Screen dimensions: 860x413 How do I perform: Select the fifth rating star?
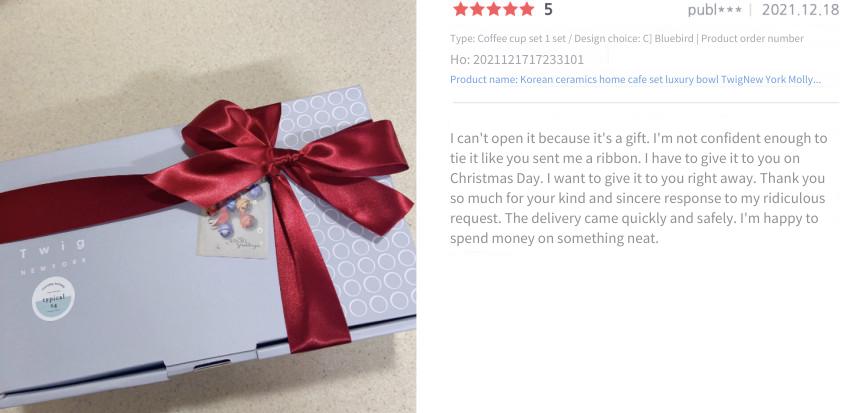point(527,9)
